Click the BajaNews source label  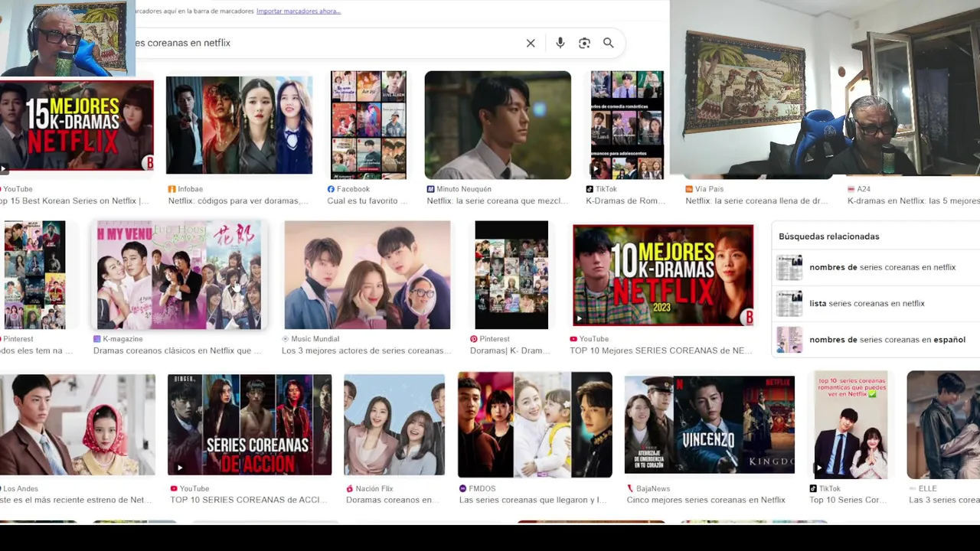tap(648, 488)
